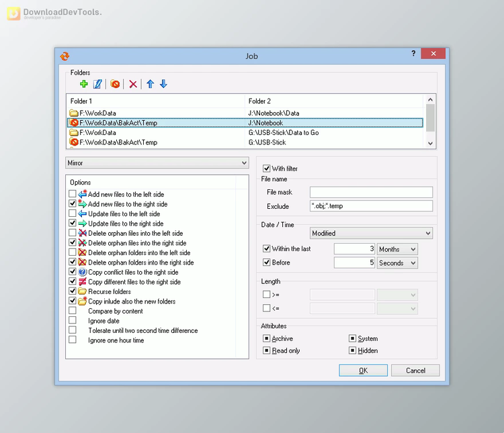This screenshot has width=504, height=433.
Task: Uncheck 'Within the last' checkbox
Action: click(267, 248)
